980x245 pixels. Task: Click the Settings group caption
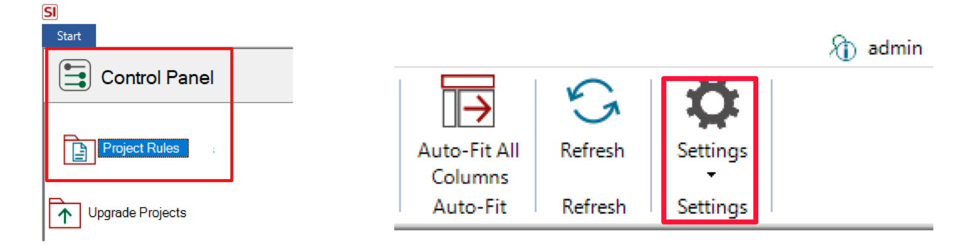pos(713,207)
